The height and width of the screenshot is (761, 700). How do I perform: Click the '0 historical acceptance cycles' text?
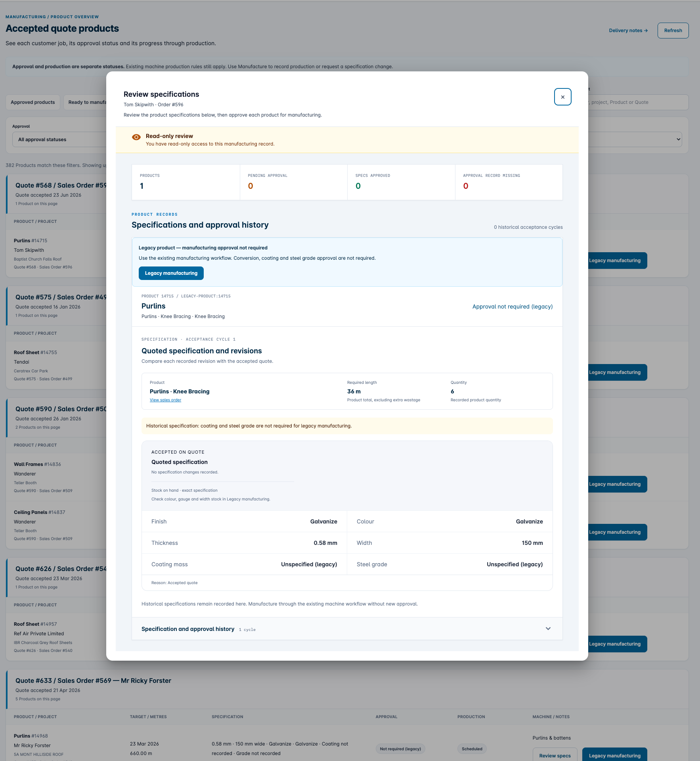[x=528, y=227]
